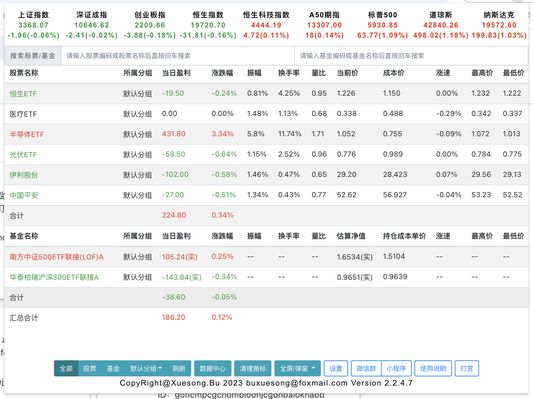Focus the fund code search field
Viewport: 533px width, 399px height.
[411, 56]
